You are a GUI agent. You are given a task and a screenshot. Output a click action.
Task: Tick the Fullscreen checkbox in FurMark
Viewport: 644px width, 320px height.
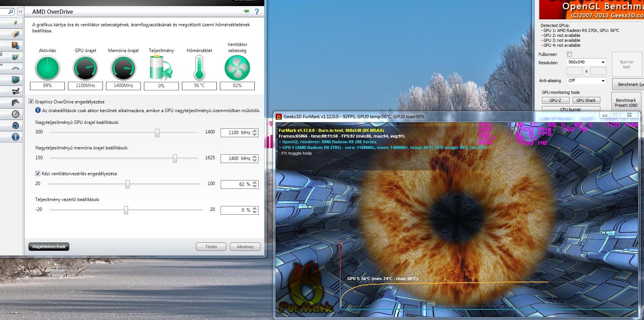(569, 54)
